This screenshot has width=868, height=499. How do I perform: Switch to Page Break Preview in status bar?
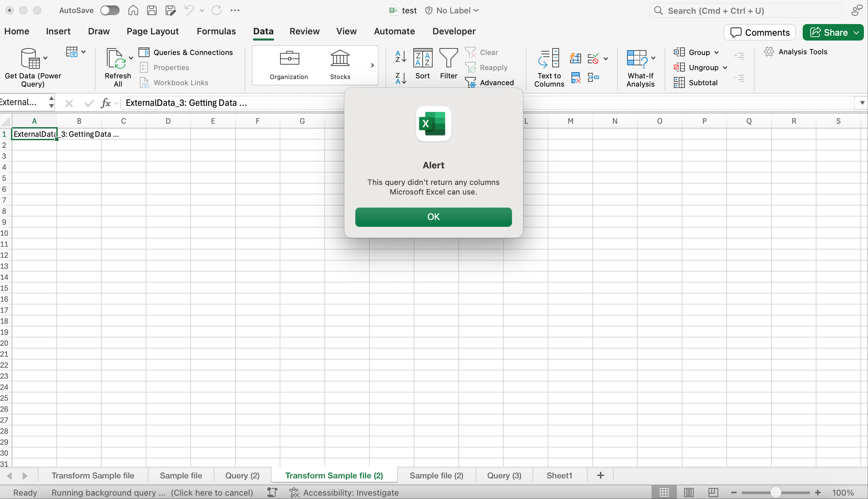[713, 492]
